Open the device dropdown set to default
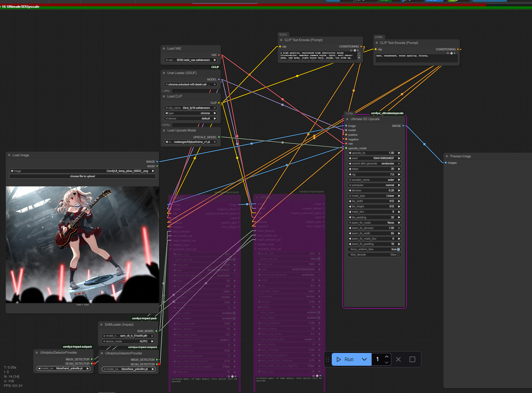532x393 pixels. tap(191, 119)
